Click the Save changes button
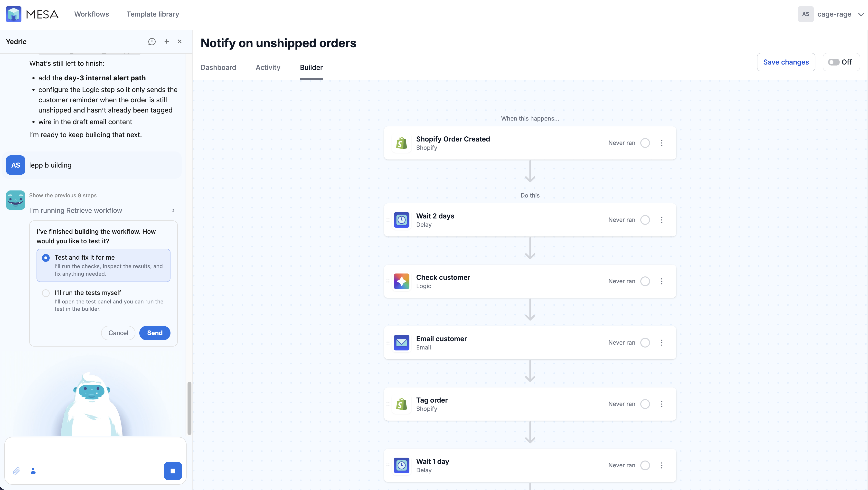The width and height of the screenshot is (868, 490). pos(786,62)
